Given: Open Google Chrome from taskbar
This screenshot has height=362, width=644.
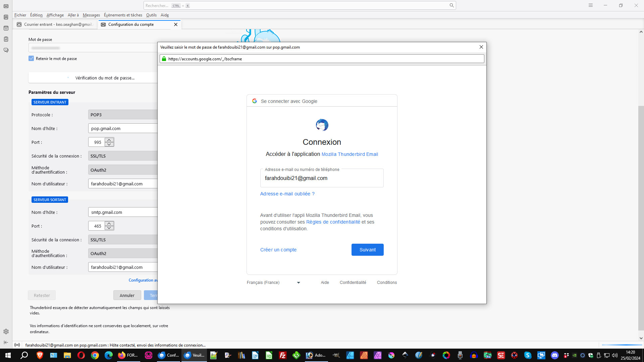Looking at the screenshot, I should (x=95, y=355).
